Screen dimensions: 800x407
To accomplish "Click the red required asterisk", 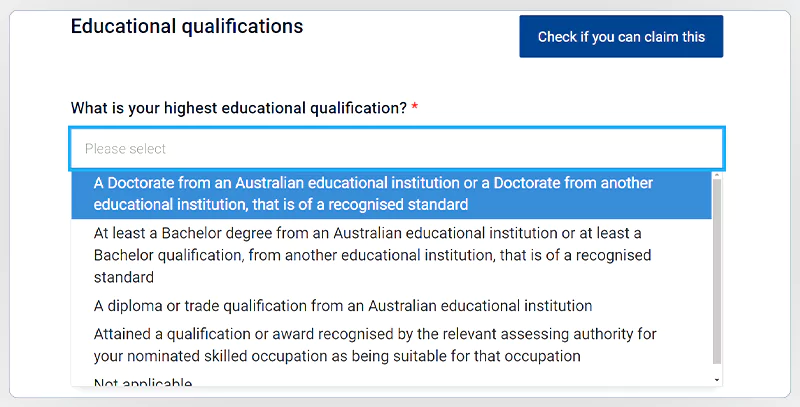I will [x=415, y=108].
